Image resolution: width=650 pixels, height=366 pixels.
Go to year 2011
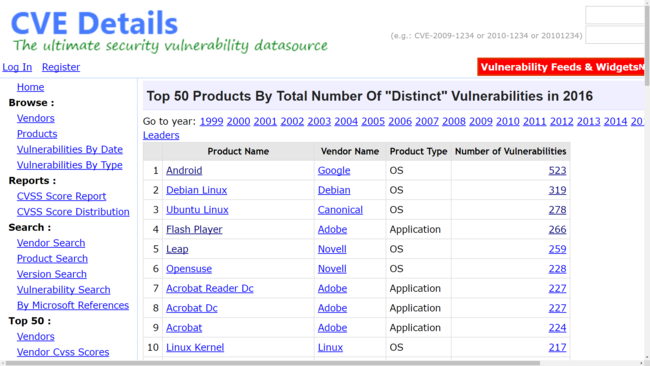click(x=535, y=121)
